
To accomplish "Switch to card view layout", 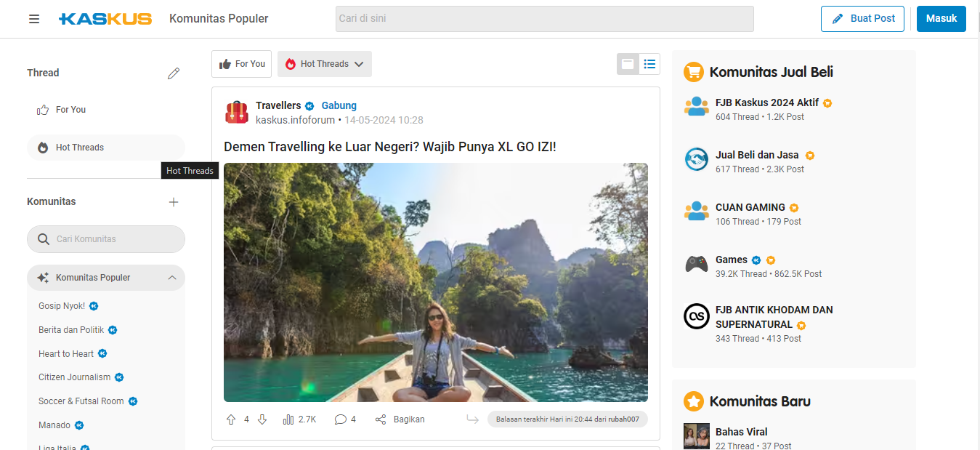I will (x=628, y=64).
